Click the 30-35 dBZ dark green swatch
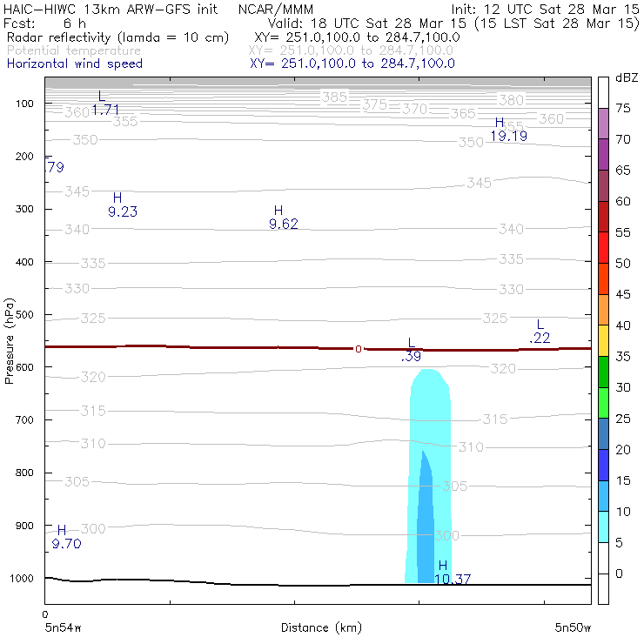Screen dimensions: 644x644 point(603,372)
